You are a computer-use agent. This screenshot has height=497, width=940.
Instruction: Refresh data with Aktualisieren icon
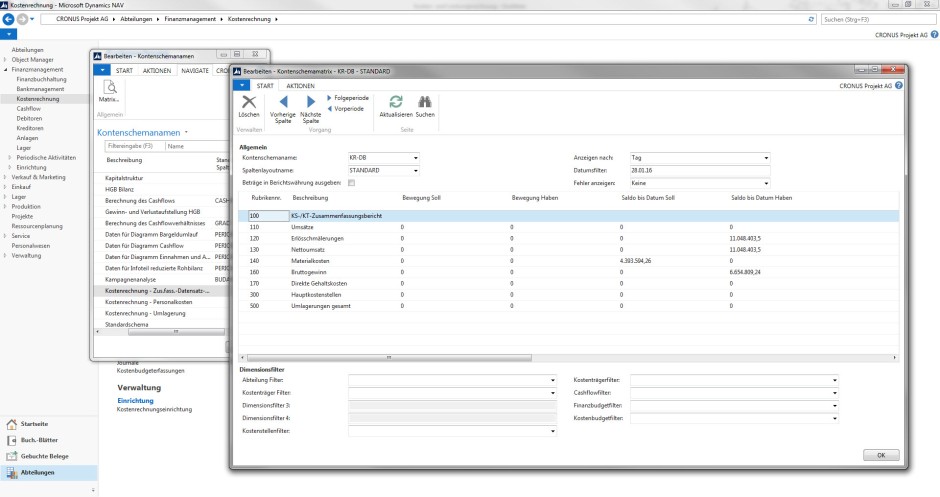[x=396, y=103]
